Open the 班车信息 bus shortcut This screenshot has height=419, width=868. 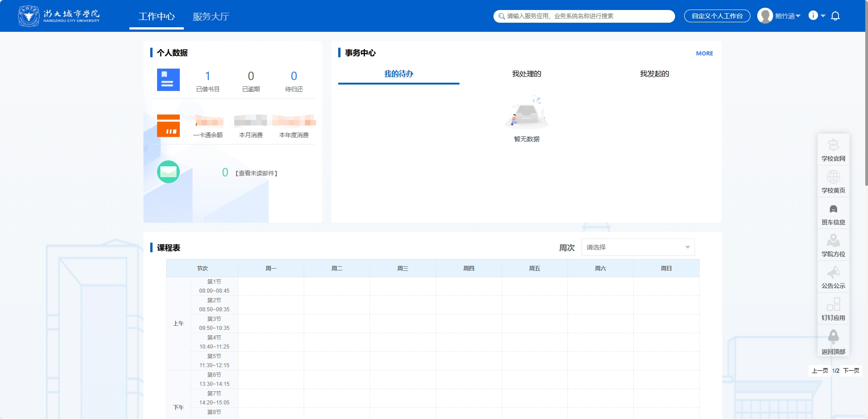click(833, 214)
